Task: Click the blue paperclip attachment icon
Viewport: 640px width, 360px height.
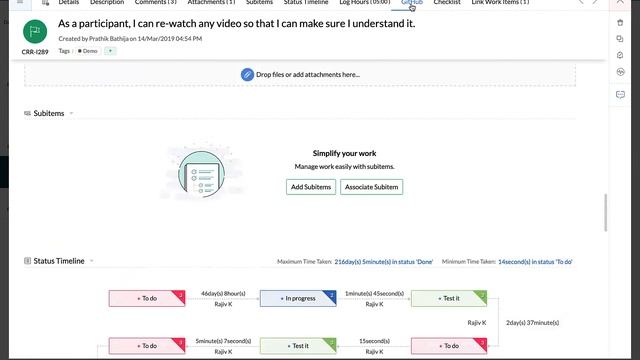Action: [x=247, y=75]
